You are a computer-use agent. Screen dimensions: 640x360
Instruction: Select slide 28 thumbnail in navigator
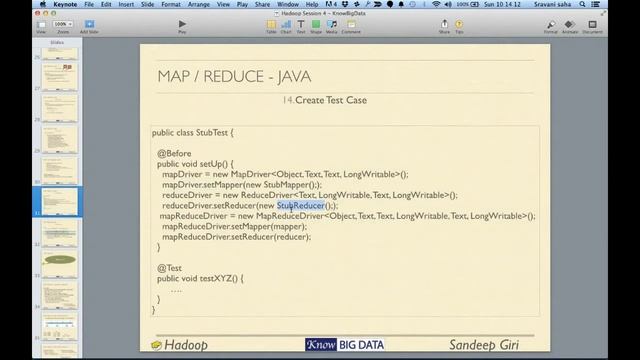[60, 108]
